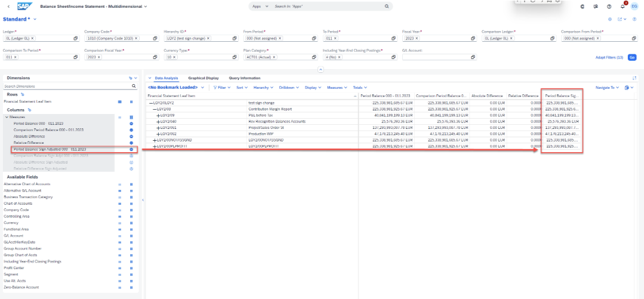Open the Sort menu
The height and width of the screenshot is (299, 644).
[x=242, y=88]
